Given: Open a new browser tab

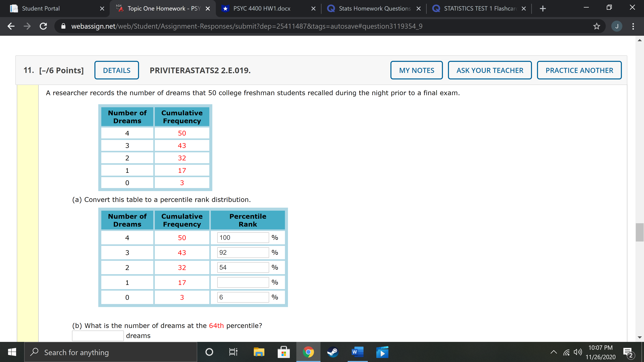Looking at the screenshot, I should coord(543,9).
